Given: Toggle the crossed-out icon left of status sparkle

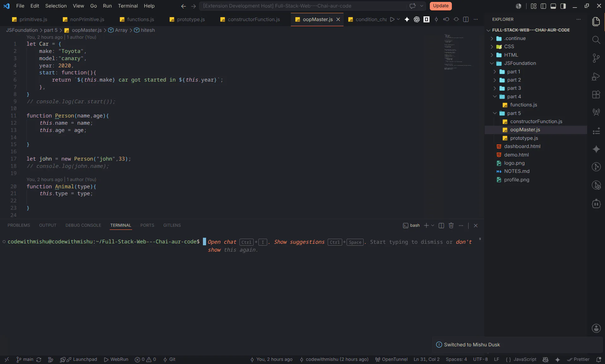Looking at the screenshot, I should (545, 360).
